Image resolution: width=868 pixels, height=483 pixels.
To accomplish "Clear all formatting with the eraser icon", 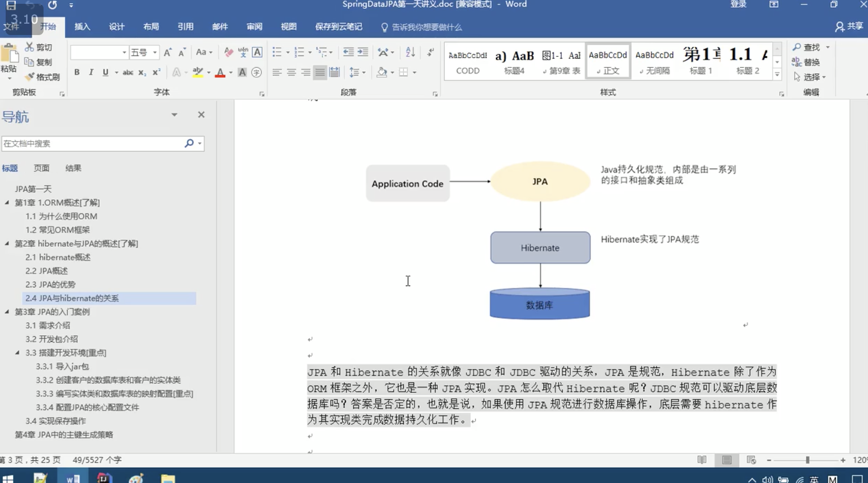I will pyautogui.click(x=229, y=52).
